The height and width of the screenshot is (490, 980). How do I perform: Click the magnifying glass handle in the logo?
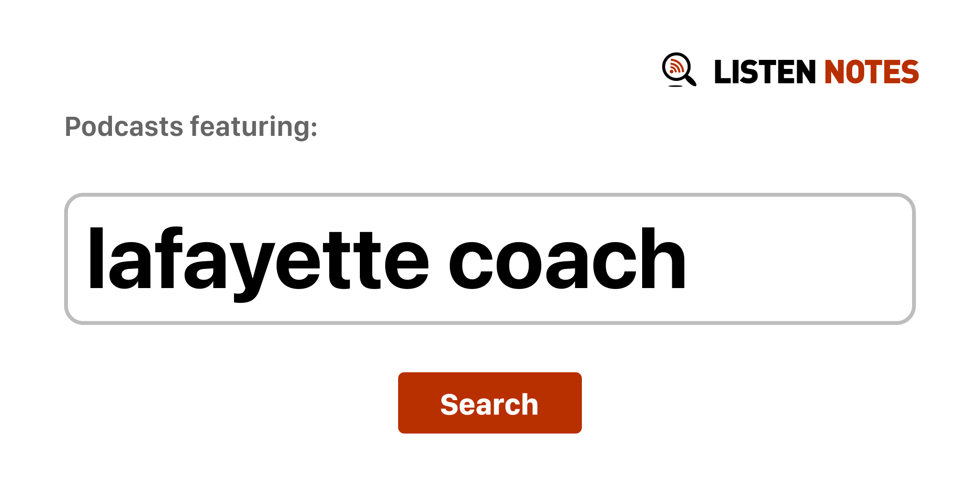point(690,80)
